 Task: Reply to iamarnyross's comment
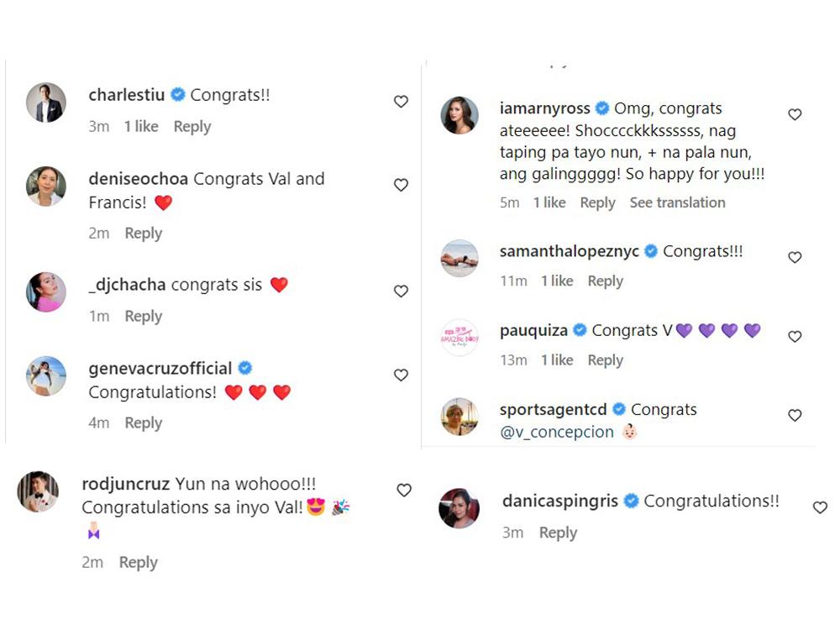pos(597,202)
